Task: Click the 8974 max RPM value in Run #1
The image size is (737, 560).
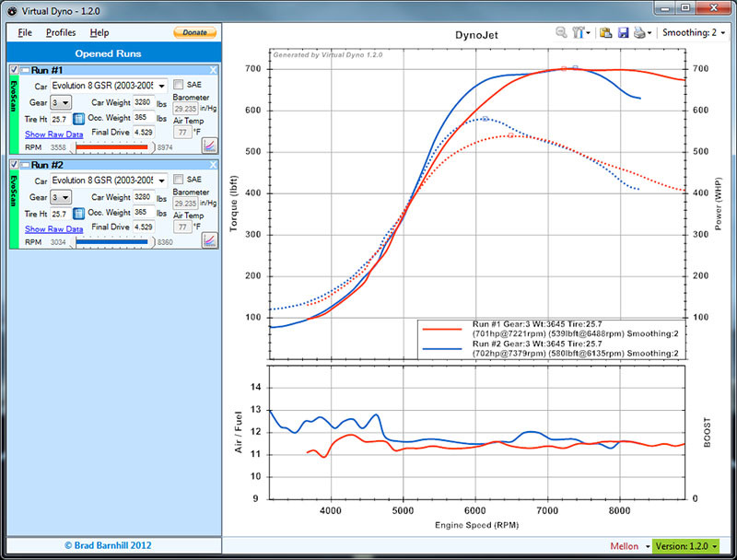Action: [165, 147]
